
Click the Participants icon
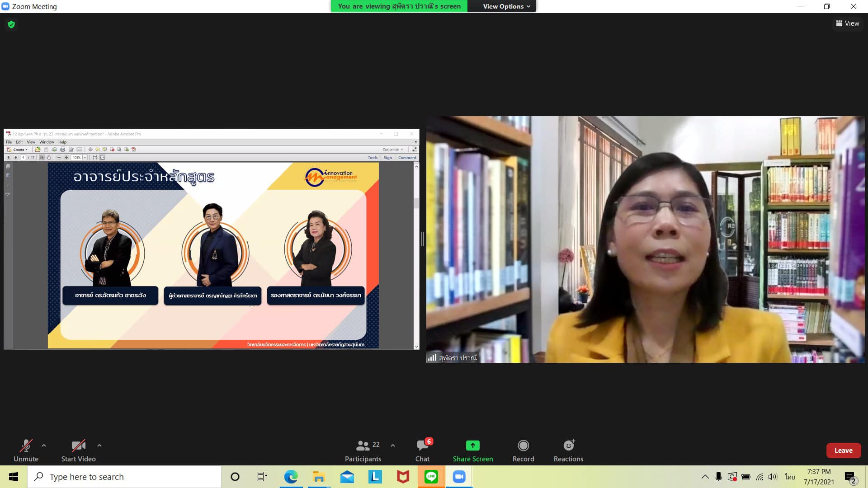[363, 446]
